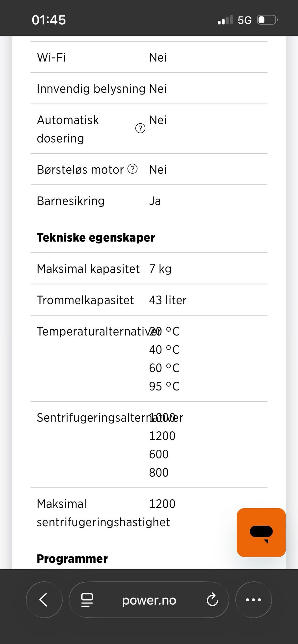Tap the Innvendig belysning label
This screenshot has width=298, height=644.
point(91,89)
